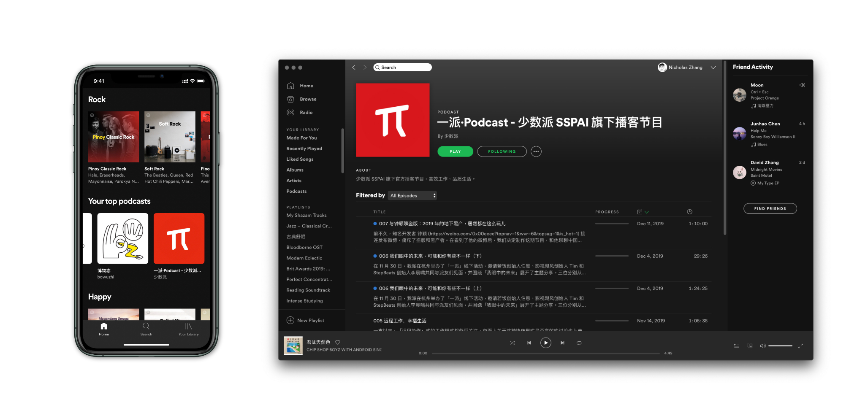
Task: Open the three-dot more options button
Action: 536,151
